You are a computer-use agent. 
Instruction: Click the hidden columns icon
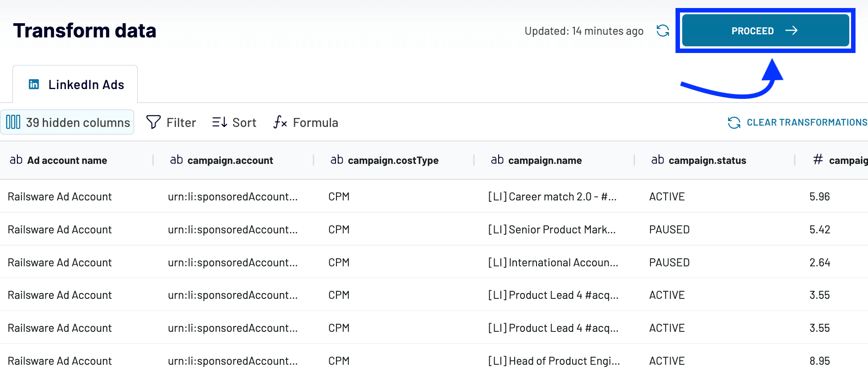coord(13,122)
